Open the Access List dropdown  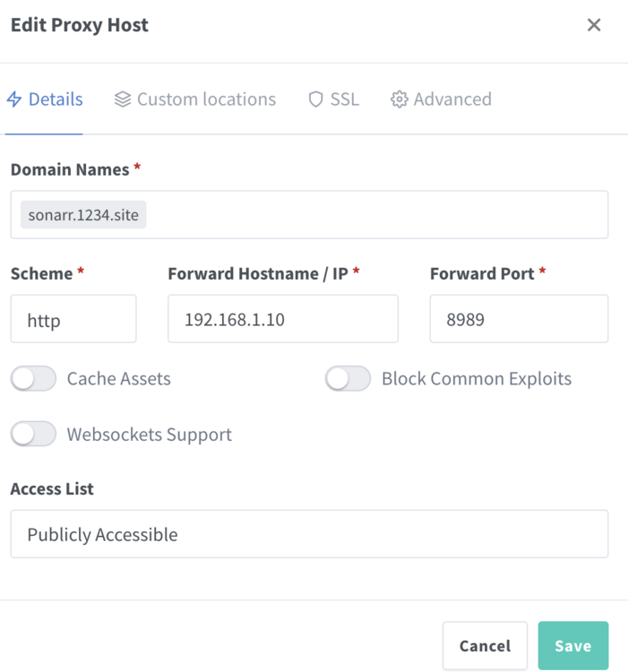309,534
